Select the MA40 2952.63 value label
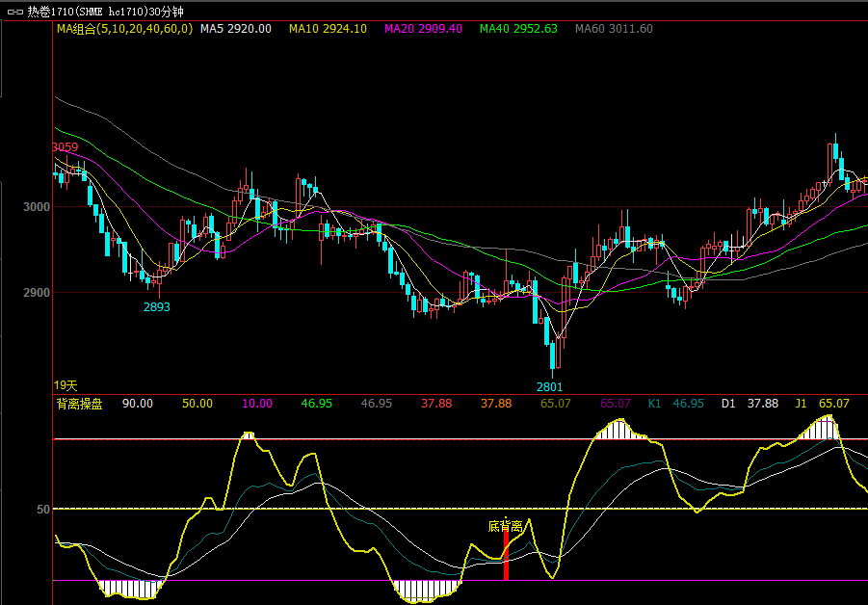 point(518,29)
